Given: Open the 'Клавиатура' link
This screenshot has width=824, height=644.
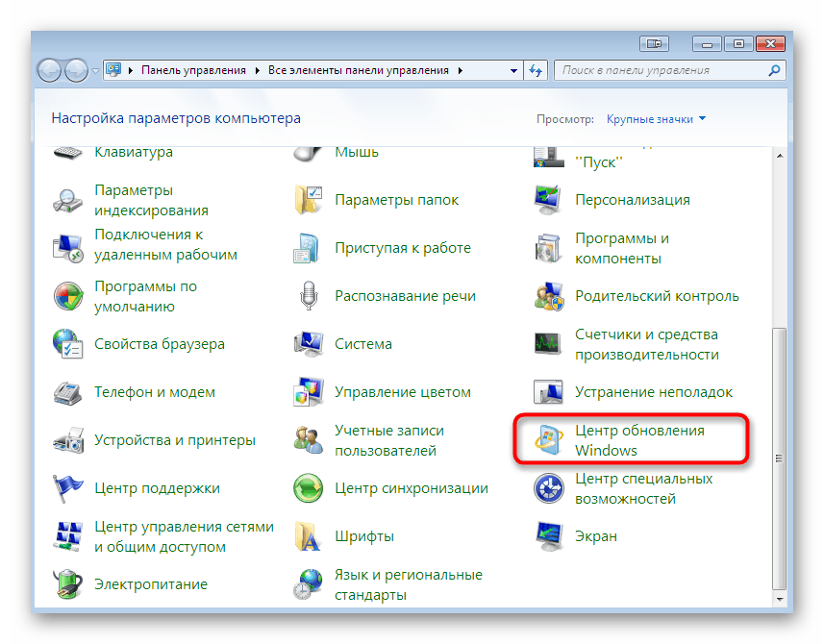Looking at the screenshot, I should 134,152.
